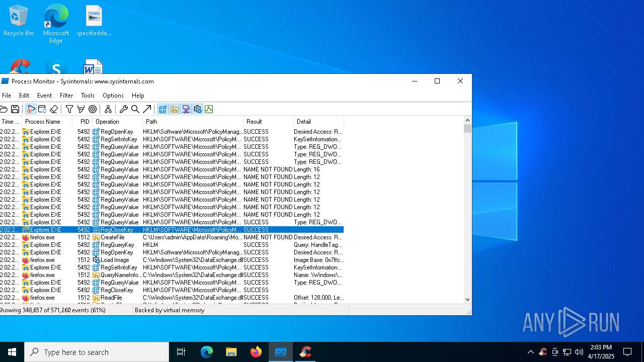Click the 'HKLM' path cell
The width and height of the screenshot is (644, 362).
(150, 245)
